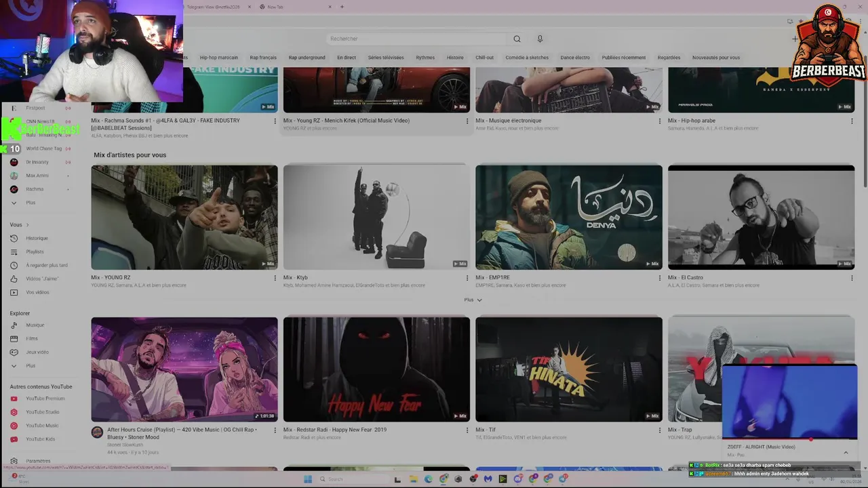Open World Chase Tag subscription channel
The image size is (868, 488).
[43, 148]
